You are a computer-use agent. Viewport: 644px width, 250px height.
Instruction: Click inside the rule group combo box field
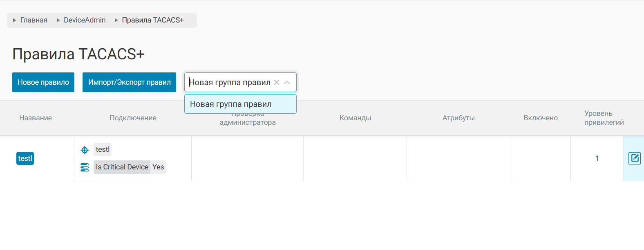pyautogui.click(x=229, y=82)
